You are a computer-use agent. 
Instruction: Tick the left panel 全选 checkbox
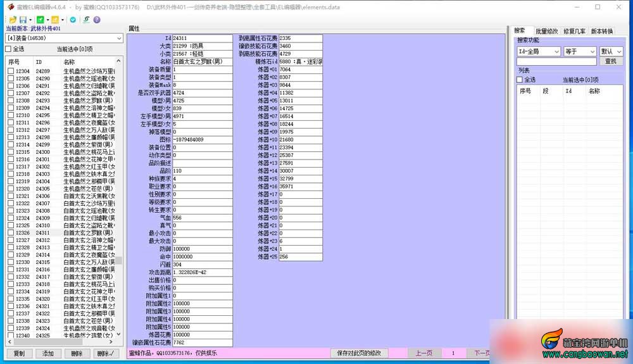pyautogui.click(x=8, y=49)
